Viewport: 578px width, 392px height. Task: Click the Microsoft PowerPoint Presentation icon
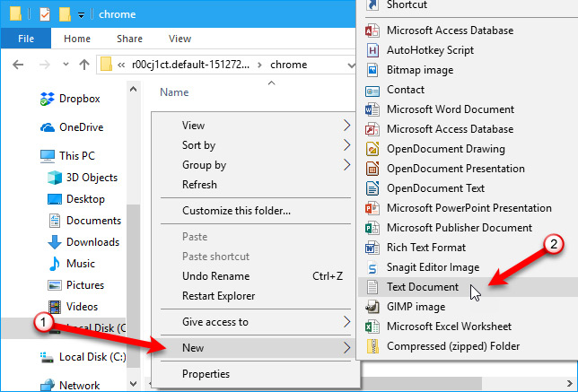pyautogui.click(x=373, y=208)
